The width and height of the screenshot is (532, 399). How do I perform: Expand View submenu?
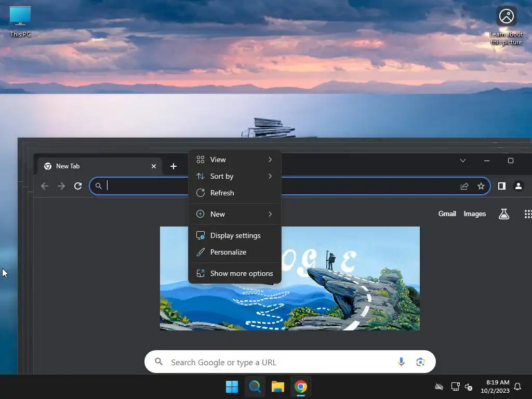pos(235,159)
